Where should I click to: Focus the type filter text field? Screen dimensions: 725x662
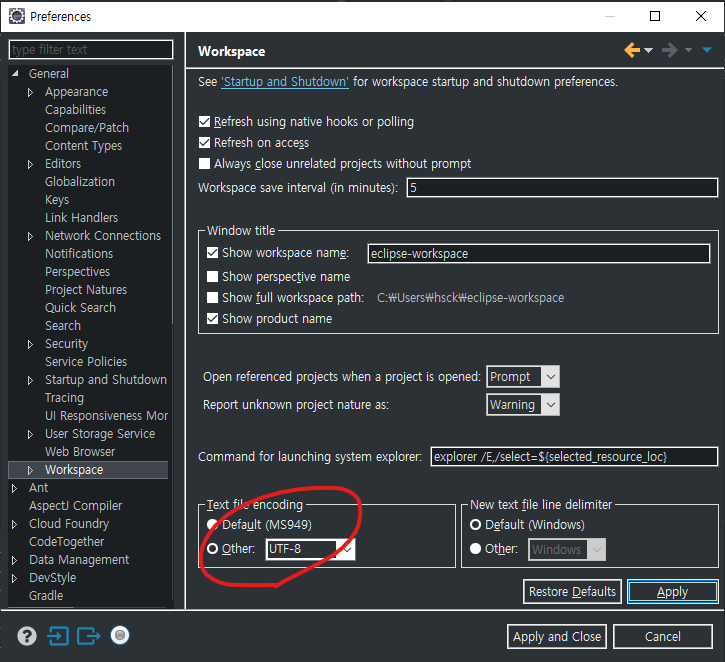91,49
